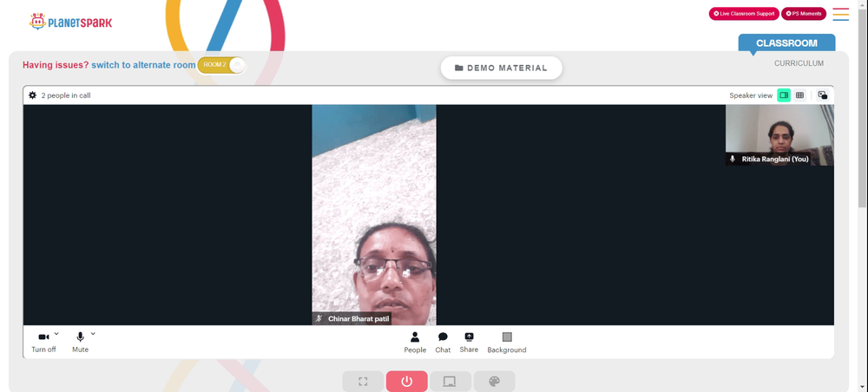Enter fullscreen mode
868x392 pixels.
363,382
